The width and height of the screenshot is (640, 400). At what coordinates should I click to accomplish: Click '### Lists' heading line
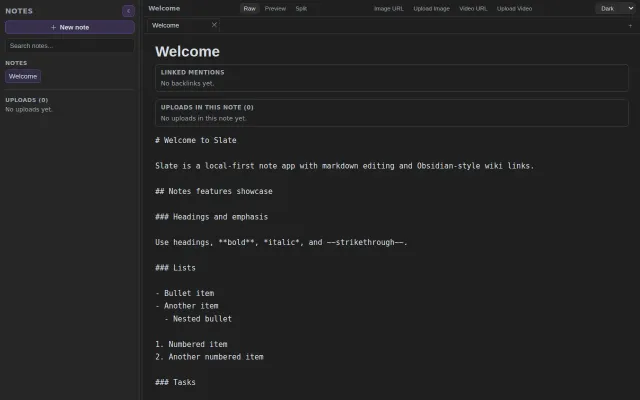176,268
